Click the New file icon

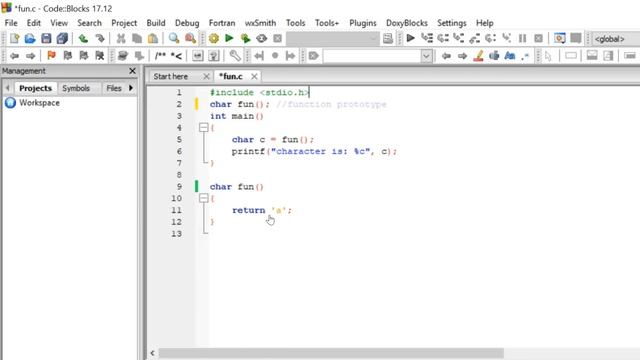15,39
